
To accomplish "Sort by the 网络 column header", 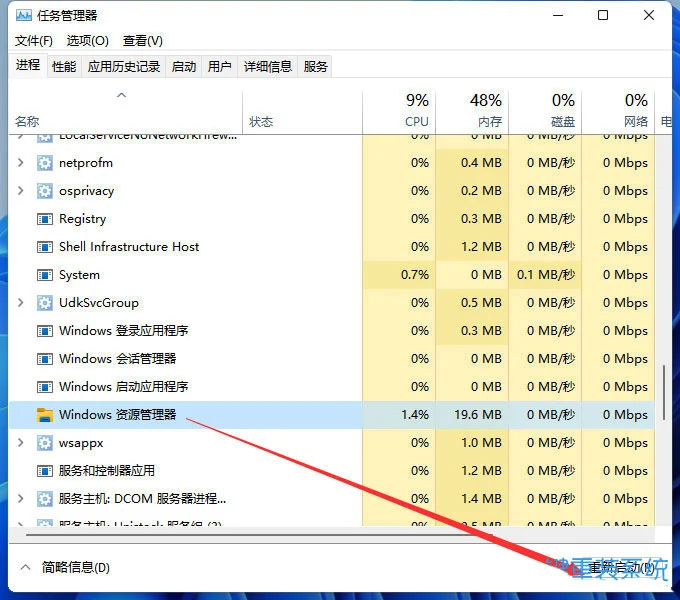I will 618,112.
